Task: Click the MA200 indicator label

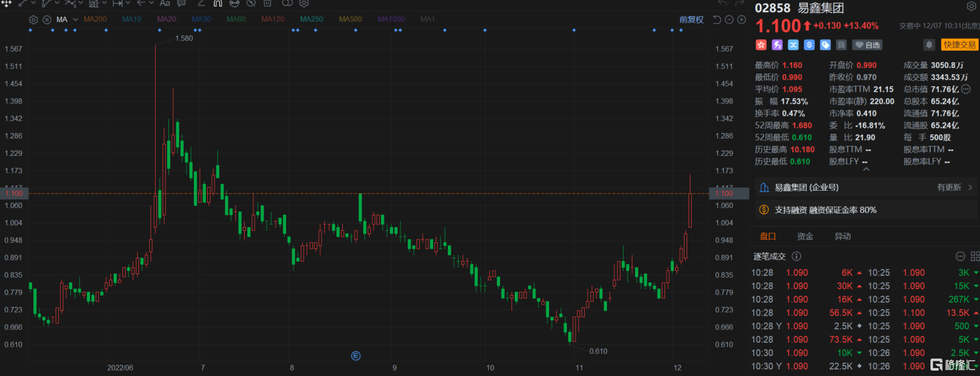Action: coord(96,19)
